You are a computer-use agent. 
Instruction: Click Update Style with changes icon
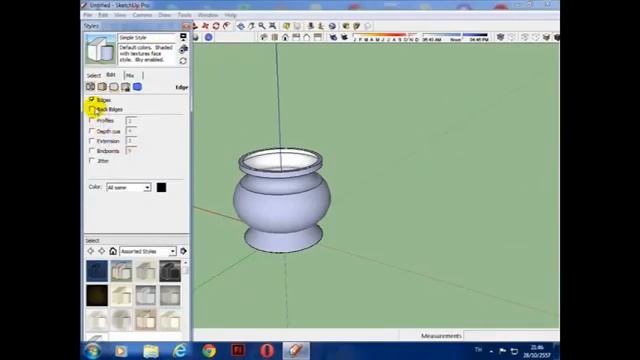coord(183,60)
